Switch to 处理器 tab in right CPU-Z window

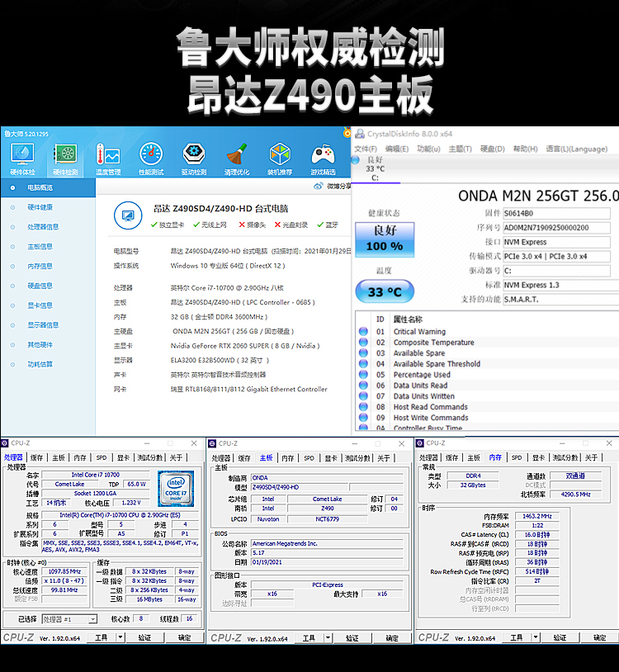pyautogui.click(x=428, y=457)
